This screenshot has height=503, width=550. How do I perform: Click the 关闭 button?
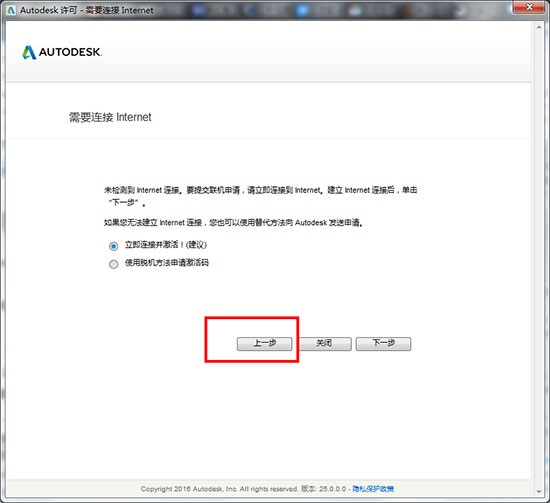pyautogui.click(x=324, y=344)
